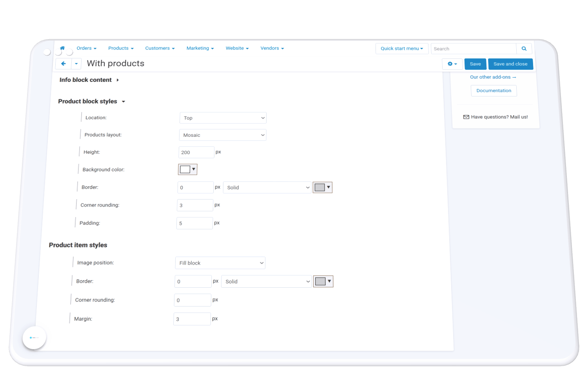The height and width of the screenshot is (392, 588).
Task: Open the Orders menu
Action: tap(87, 48)
